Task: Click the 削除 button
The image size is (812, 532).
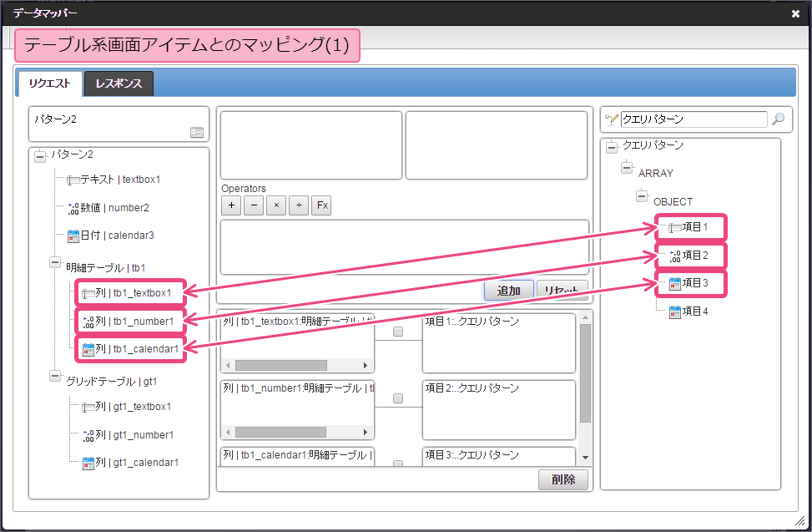Action: coord(563,479)
